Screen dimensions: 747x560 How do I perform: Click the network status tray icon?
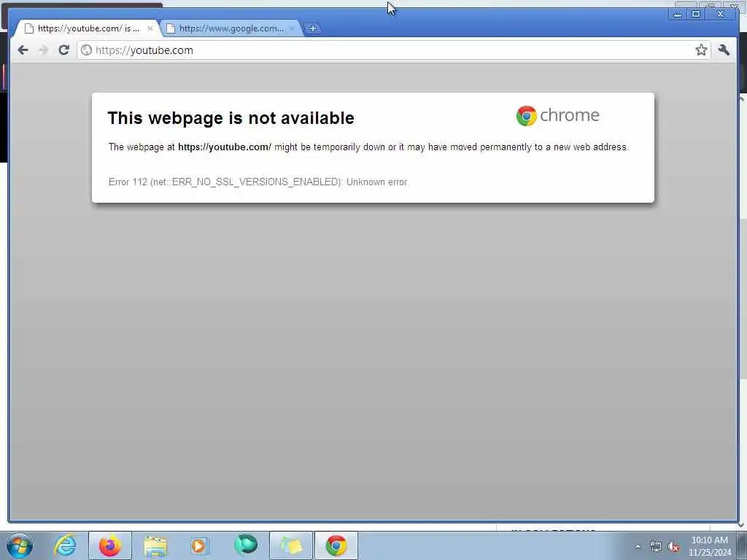pyautogui.click(x=656, y=546)
